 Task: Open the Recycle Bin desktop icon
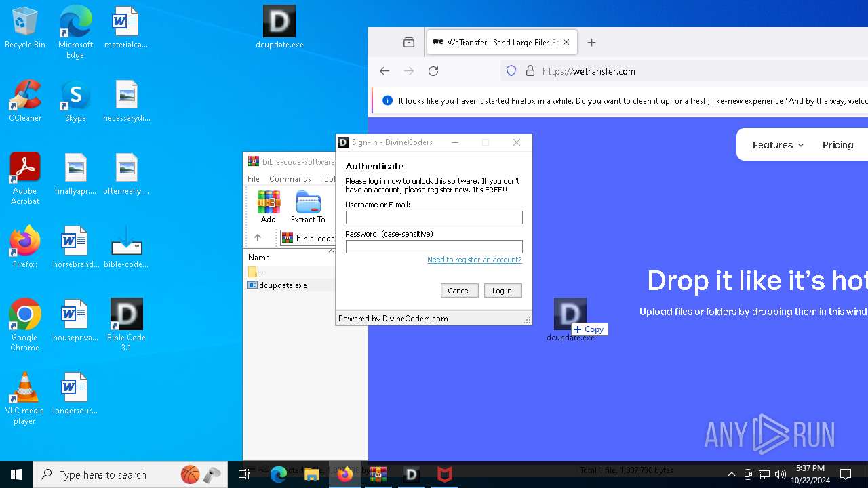25,28
